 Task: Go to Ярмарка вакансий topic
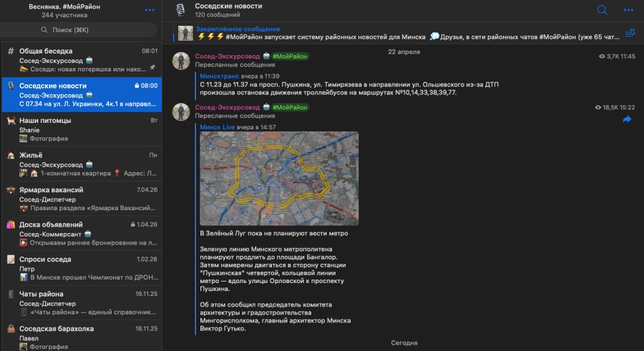pyautogui.click(x=80, y=199)
